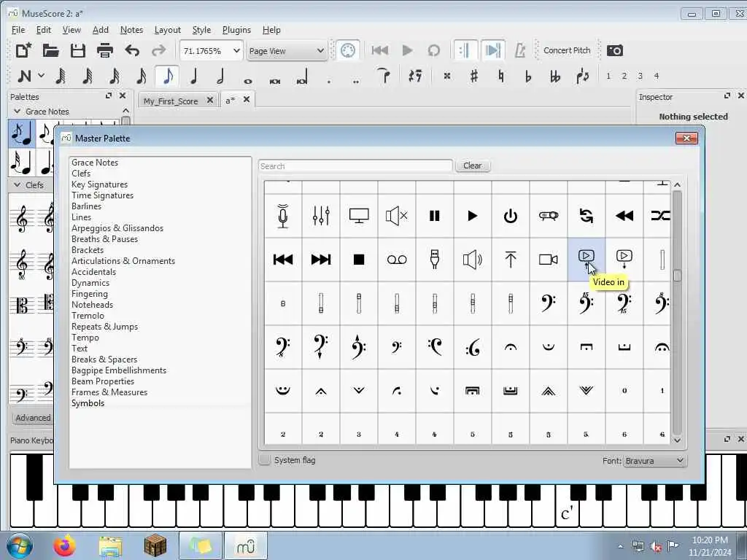Save the score with floppy icon
The image size is (747, 560).
77,50
